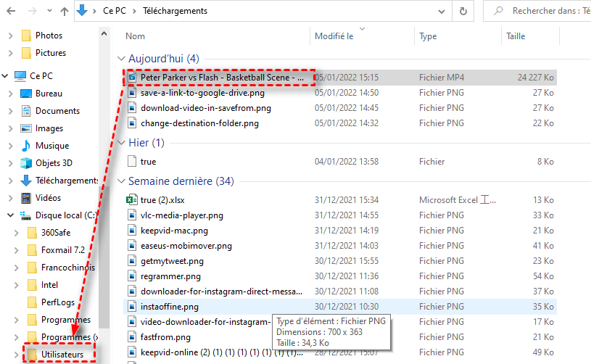Expand the Utilisateurs folder chevron
Viewport: 591px width, 364px height.
pyautogui.click(x=16, y=355)
